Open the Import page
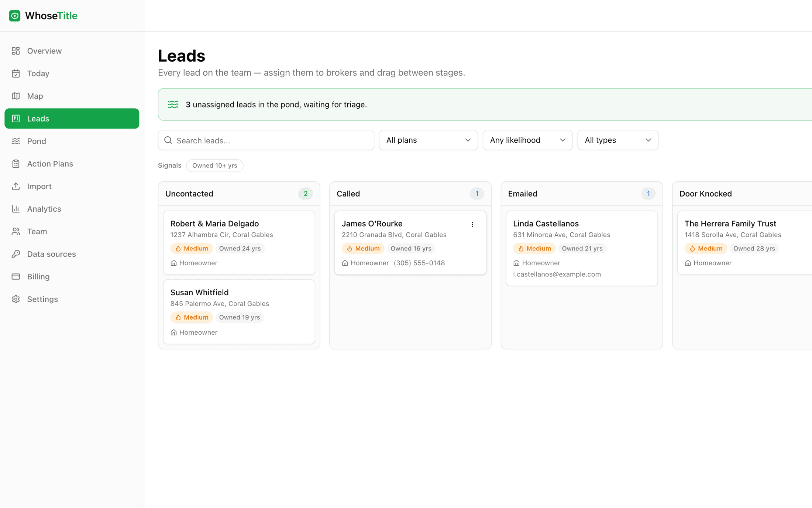 [x=72, y=186]
